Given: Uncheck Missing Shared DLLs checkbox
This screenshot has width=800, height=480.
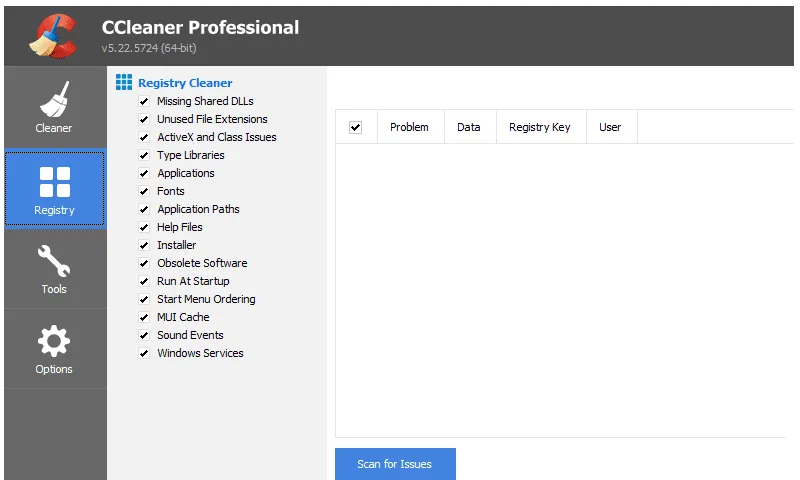Looking at the screenshot, I should pos(144,101).
